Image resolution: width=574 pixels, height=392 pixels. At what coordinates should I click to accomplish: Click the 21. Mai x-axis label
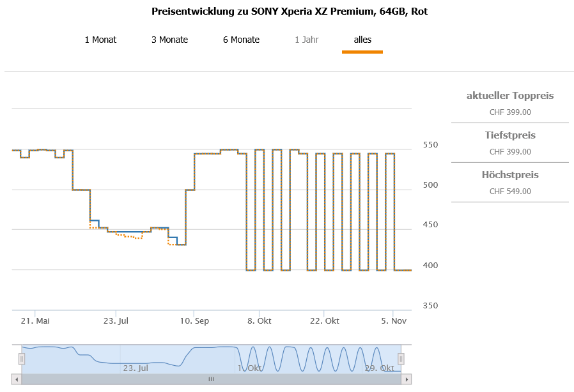pos(35,320)
